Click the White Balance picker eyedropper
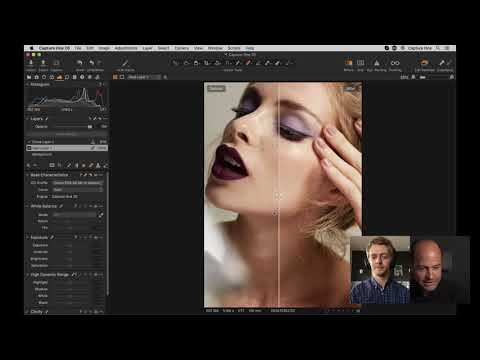480x360 pixels. click(x=100, y=215)
